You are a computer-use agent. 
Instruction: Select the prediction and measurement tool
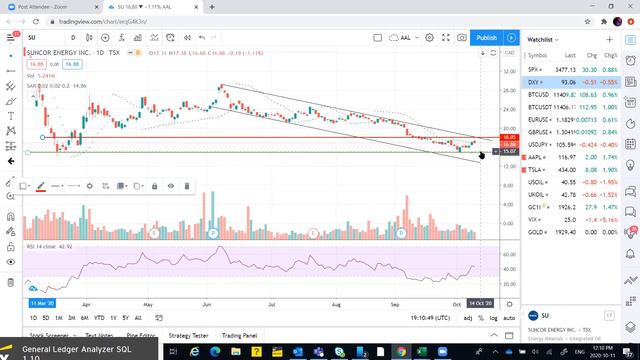pos(11,146)
